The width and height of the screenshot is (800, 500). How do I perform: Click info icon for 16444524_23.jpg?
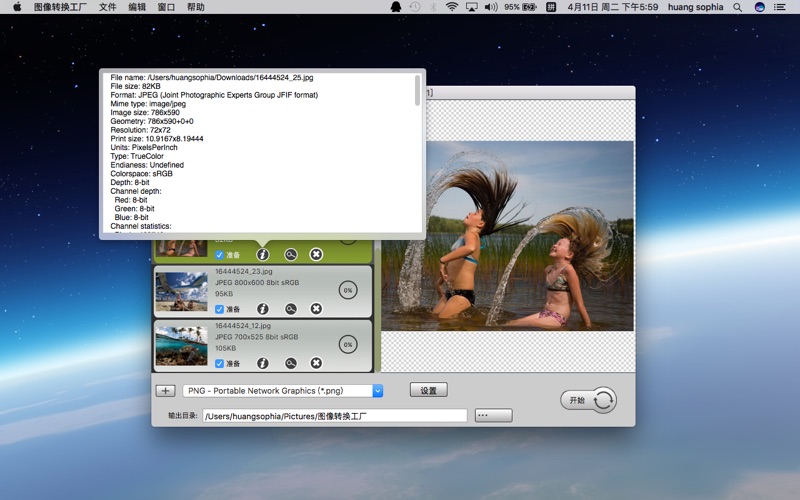click(263, 309)
